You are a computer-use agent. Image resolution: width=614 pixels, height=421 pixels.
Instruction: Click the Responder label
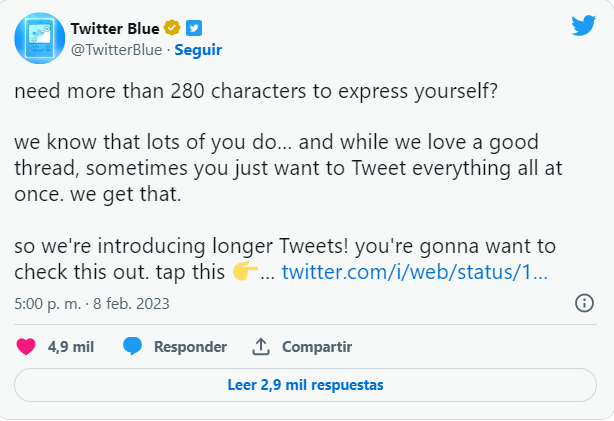click(x=189, y=347)
